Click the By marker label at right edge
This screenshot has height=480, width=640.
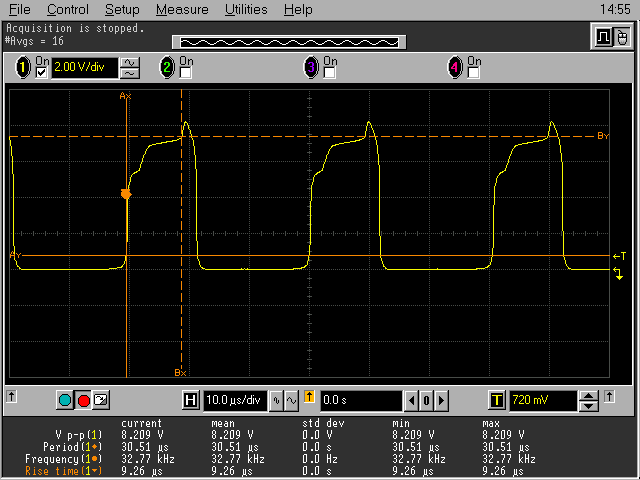pyautogui.click(x=603, y=136)
